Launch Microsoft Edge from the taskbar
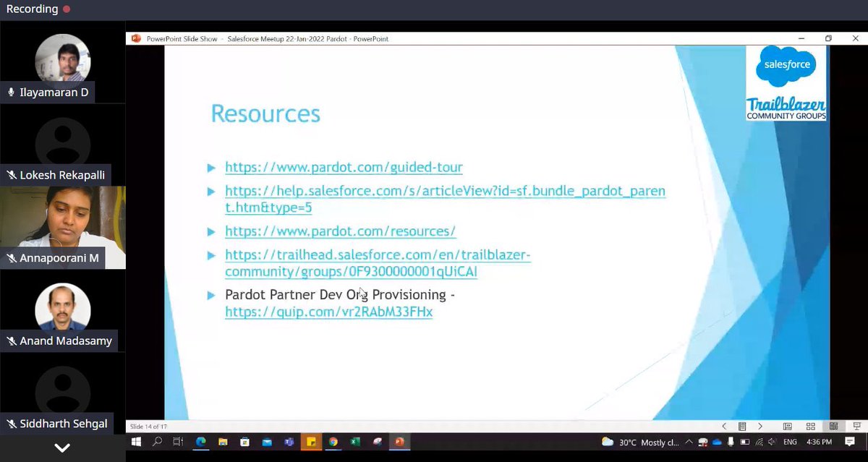 (x=201, y=442)
